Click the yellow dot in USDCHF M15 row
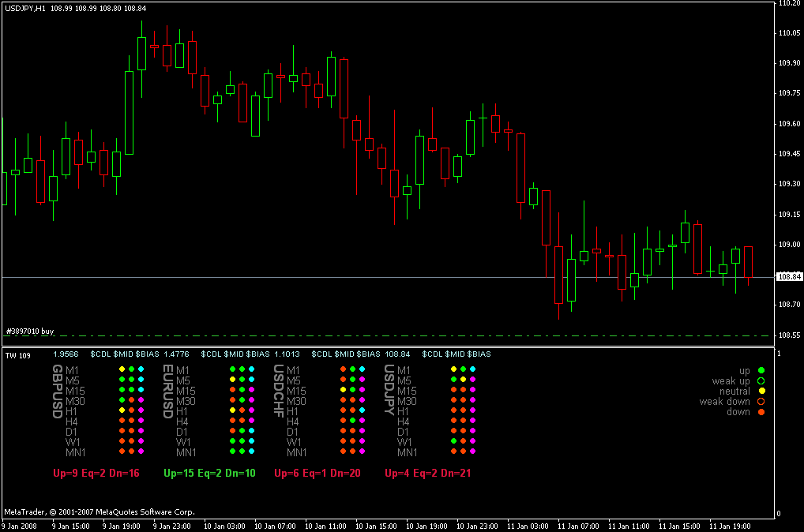 pyautogui.click(x=343, y=390)
